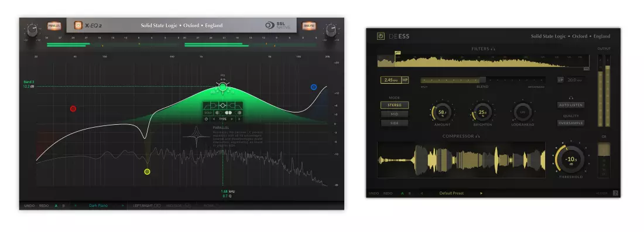644x232 pixels.
Task: Click the compressor waveform display
Action: click(461, 160)
